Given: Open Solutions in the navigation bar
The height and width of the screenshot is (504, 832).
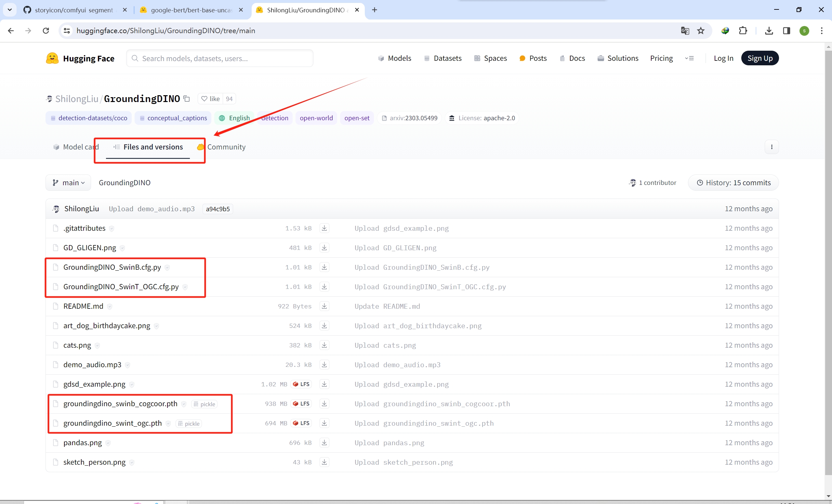Looking at the screenshot, I should [618, 58].
